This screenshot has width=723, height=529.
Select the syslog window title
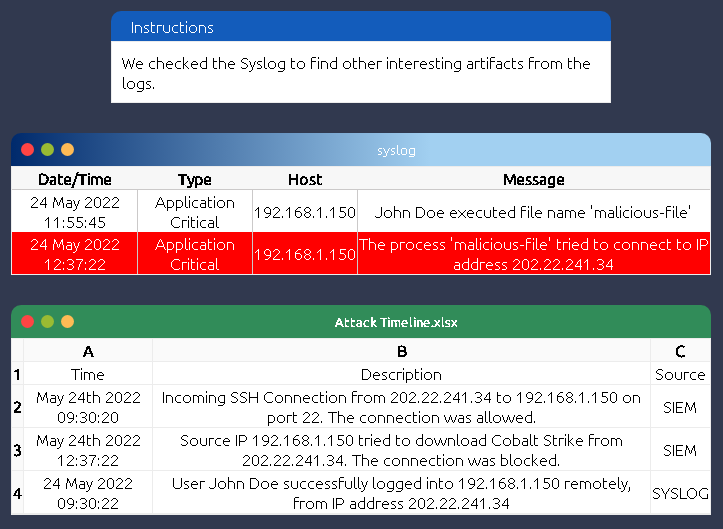(396, 150)
